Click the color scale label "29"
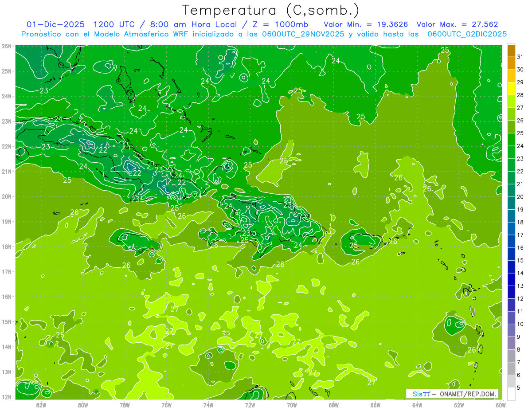 coord(520,82)
